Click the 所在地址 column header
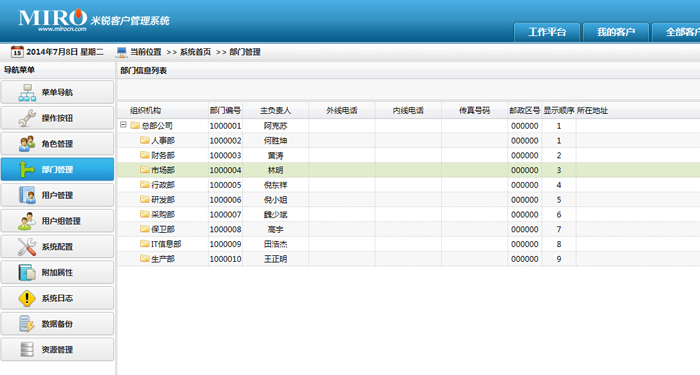This screenshot has width=700, height=375. click(592, 110)
